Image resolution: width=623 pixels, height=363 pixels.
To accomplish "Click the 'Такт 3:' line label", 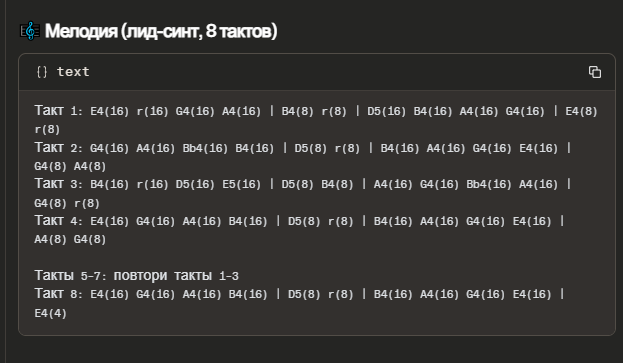I will pyautogui.click(x=58, y=184).
